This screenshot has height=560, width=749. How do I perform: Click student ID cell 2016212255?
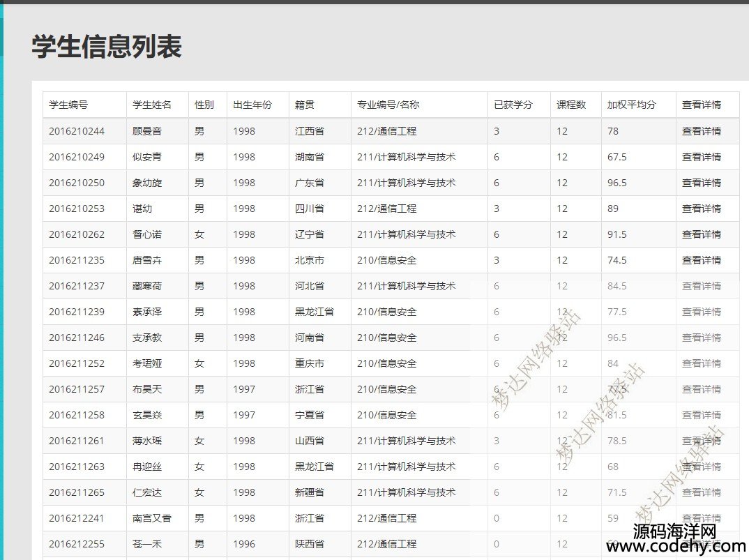(77, 544)
